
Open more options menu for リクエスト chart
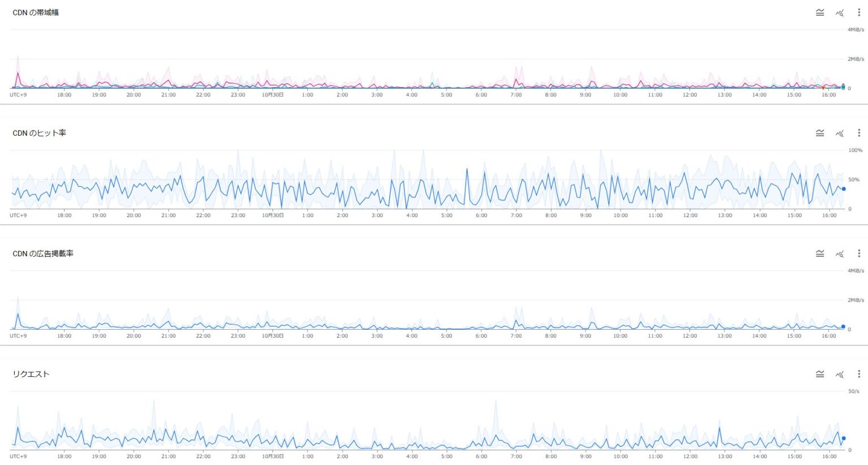point(859,374)
